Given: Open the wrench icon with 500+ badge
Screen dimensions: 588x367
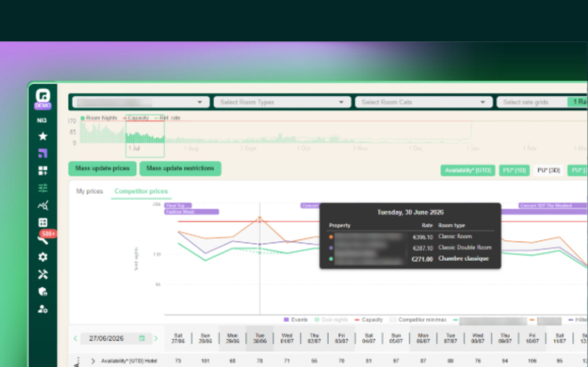Looking at the screenshot, I should (43, 240).
